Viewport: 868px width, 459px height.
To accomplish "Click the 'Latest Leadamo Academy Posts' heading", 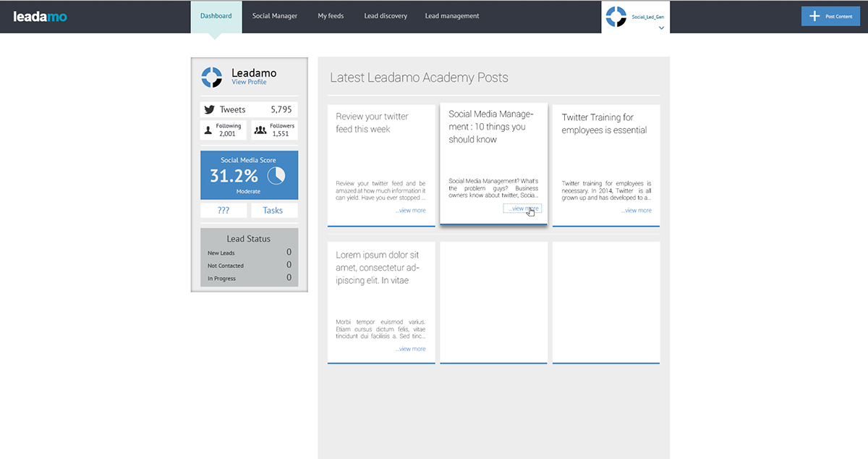I will coord(419,77).
